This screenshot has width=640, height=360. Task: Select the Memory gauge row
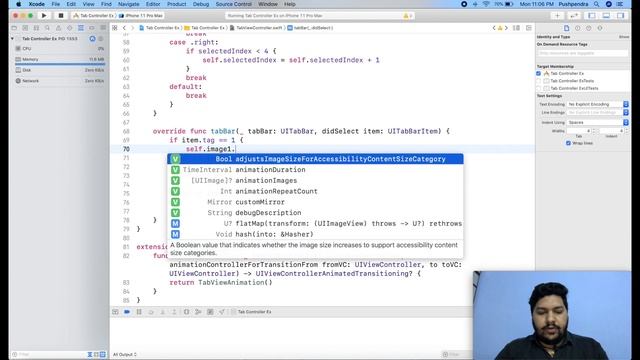(x=60, y=60)
